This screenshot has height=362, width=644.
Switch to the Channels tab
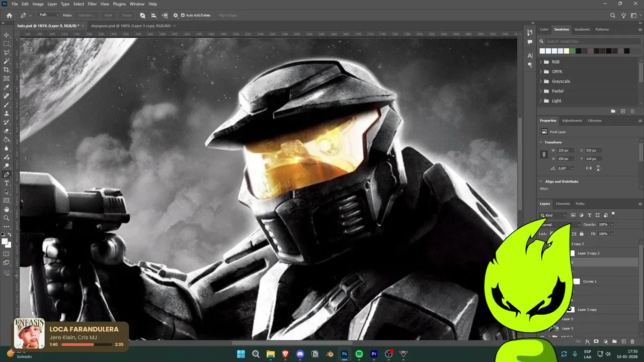pos(562,204)
